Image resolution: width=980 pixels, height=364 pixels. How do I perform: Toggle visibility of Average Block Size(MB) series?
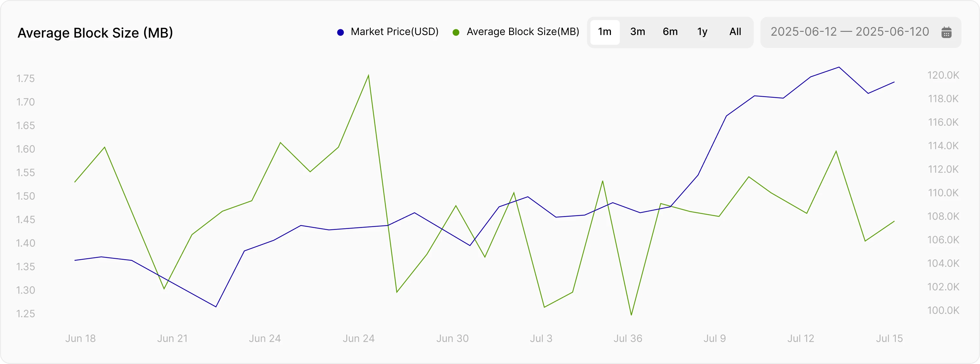click(x=523, y=32)
